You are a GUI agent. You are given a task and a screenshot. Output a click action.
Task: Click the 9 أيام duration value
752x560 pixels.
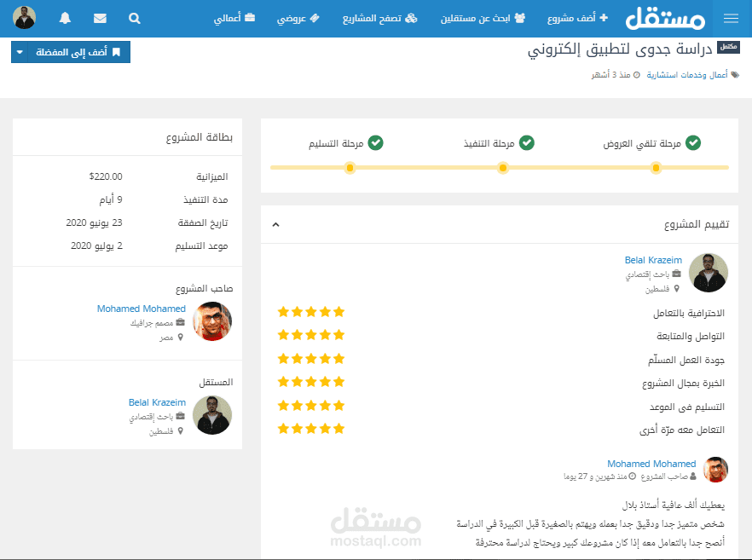[111, 199]
